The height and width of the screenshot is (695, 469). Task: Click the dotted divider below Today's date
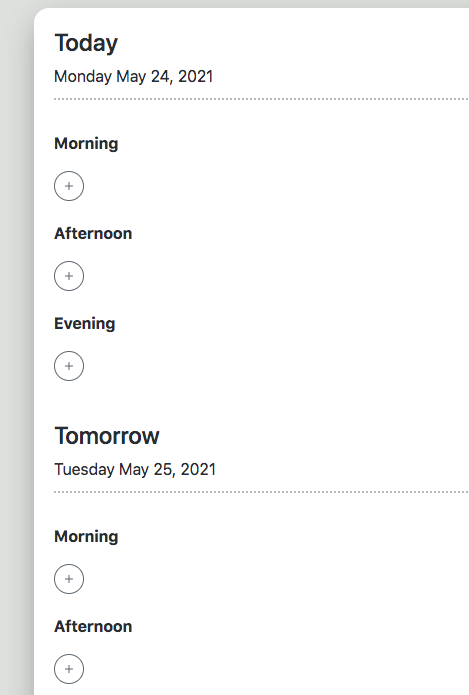coord(262,99)
